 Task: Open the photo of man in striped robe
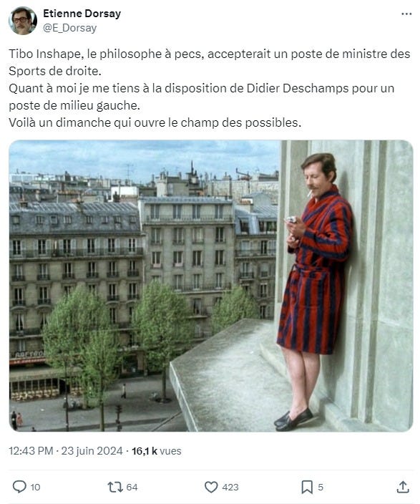point(211,286)
